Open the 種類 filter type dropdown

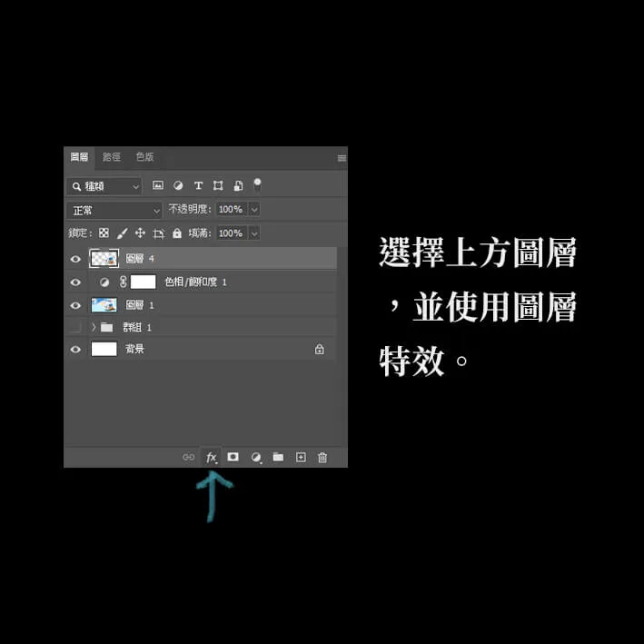pyautogui.click(x=104, y=186)
